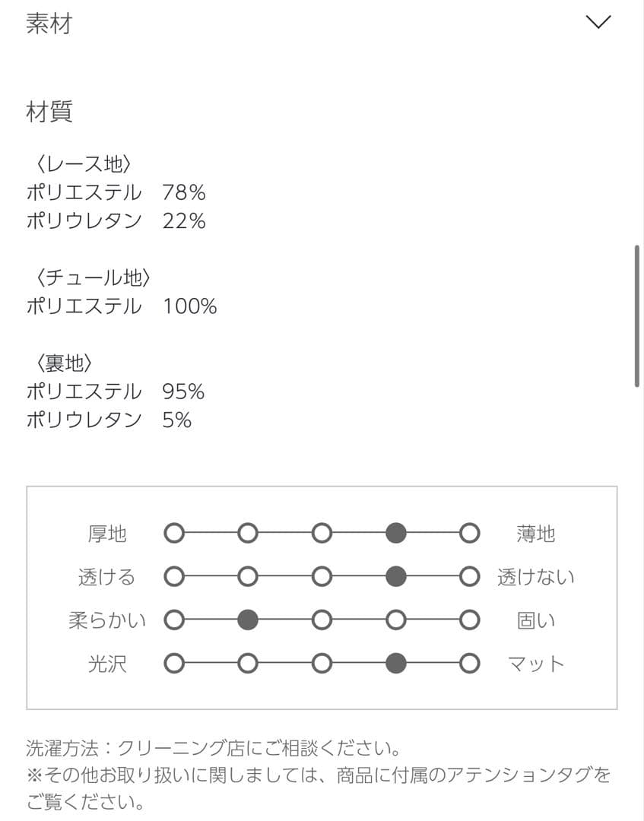Set the 柔らかい rating to the middle dot
This screenshot has height=821, width=644.
tap(321, 620)
